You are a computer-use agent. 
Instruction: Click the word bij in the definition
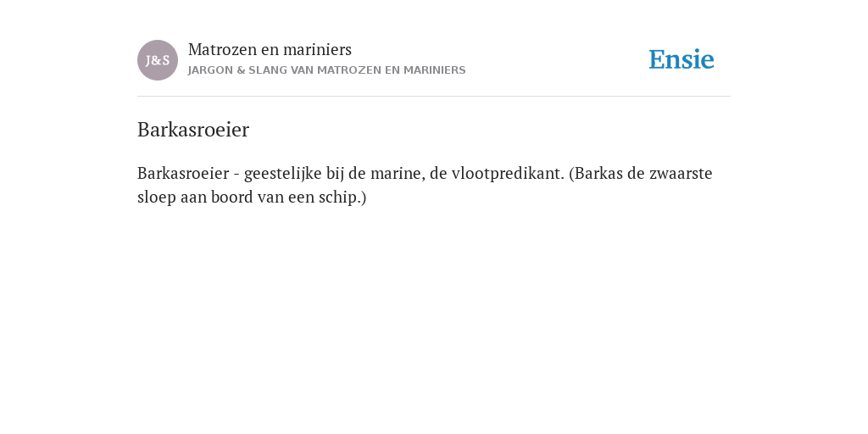tap(335, 174)
